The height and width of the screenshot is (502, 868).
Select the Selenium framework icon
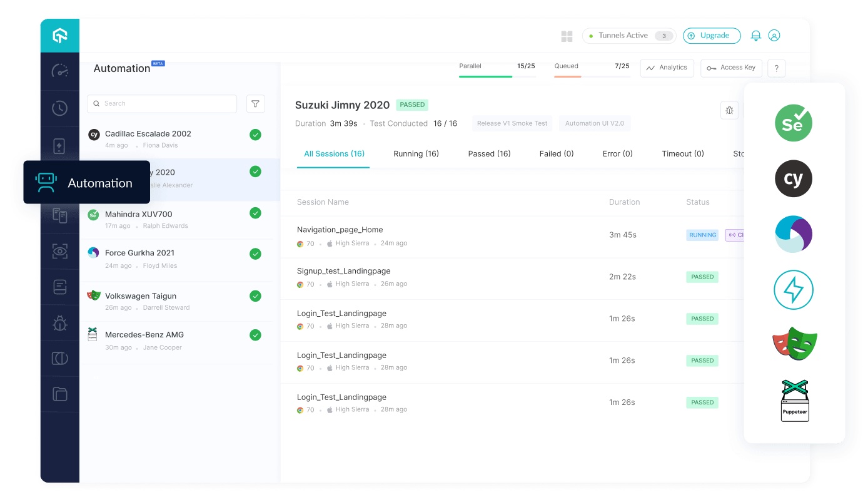coord(794,123)
